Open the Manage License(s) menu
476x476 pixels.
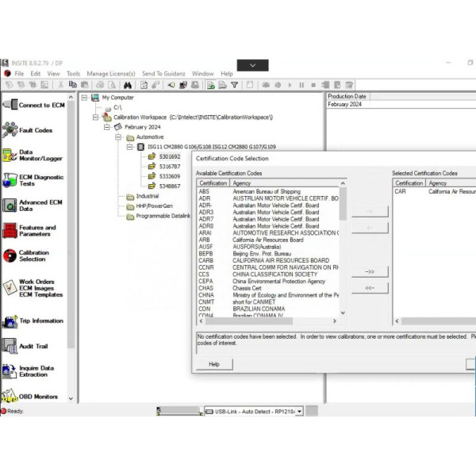pos(110,74)
